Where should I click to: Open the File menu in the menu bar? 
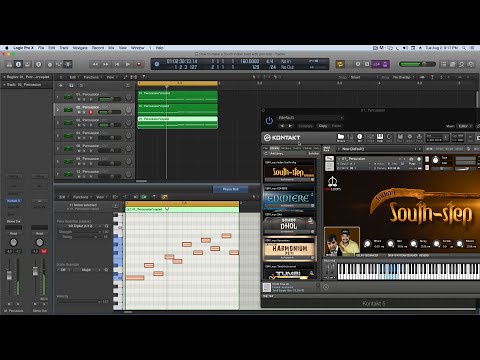tap(41, 48)
